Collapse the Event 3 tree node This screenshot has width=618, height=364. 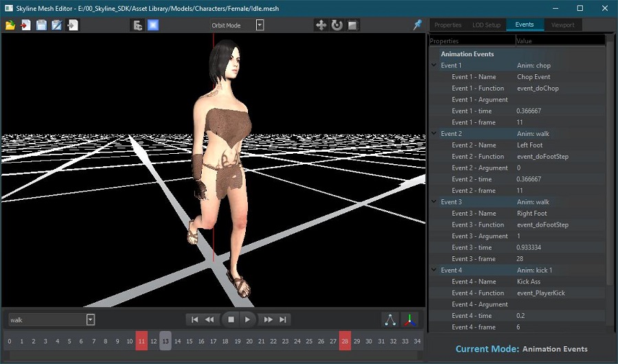434,202
